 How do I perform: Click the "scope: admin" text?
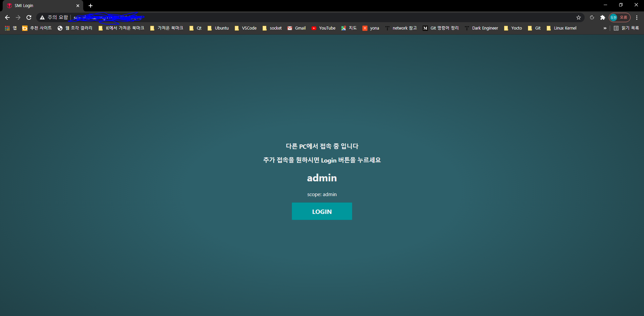tap(322, 194)
